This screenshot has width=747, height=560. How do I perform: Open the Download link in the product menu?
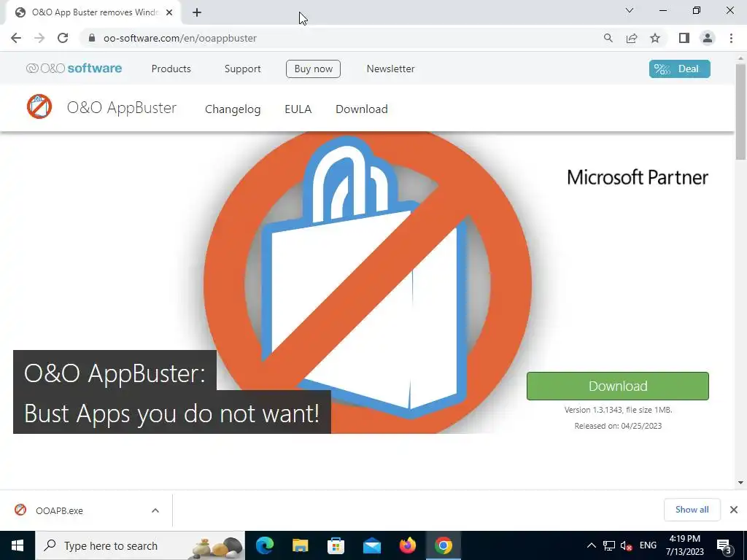(362, 109)
